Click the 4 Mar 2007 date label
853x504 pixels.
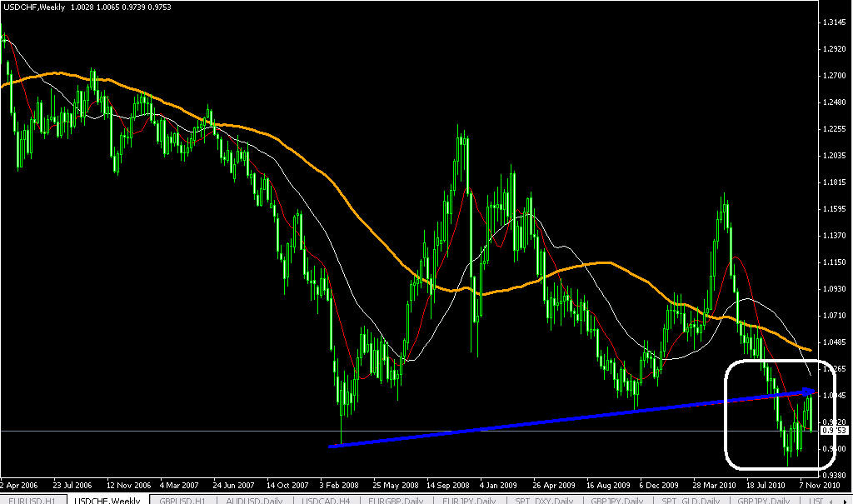[x=179, y=485]
